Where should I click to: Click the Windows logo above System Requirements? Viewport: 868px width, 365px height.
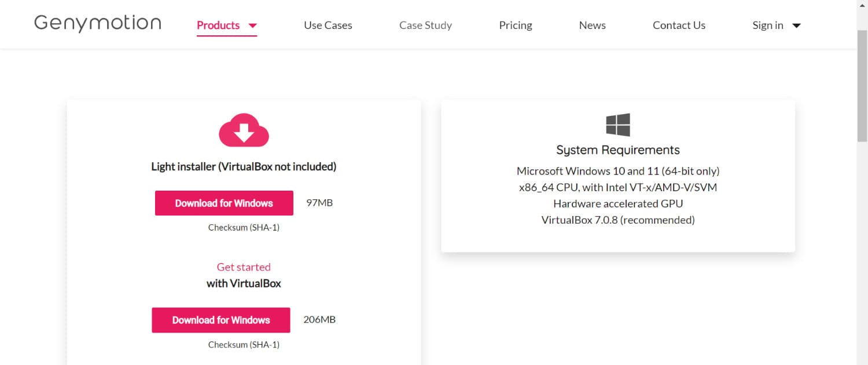point(618,125)
